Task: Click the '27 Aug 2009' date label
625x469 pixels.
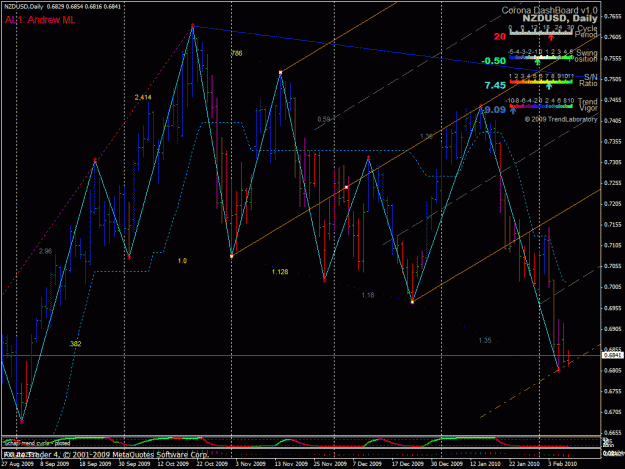Action: 18,464
